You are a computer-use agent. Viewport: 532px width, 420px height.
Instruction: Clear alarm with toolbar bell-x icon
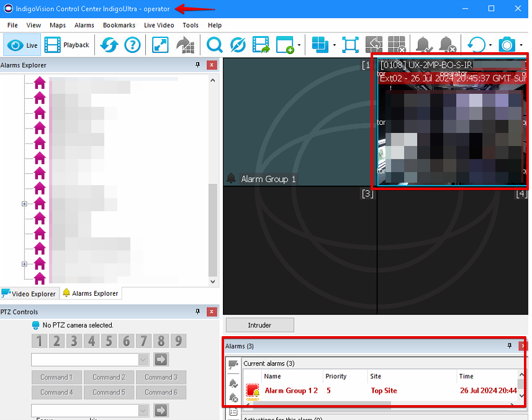point(447,45)
